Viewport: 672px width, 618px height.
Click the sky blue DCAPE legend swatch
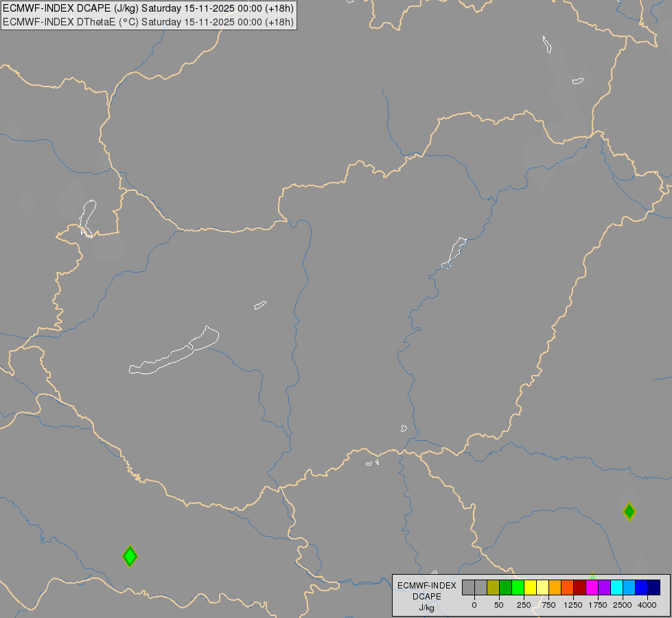pos(629,587)
